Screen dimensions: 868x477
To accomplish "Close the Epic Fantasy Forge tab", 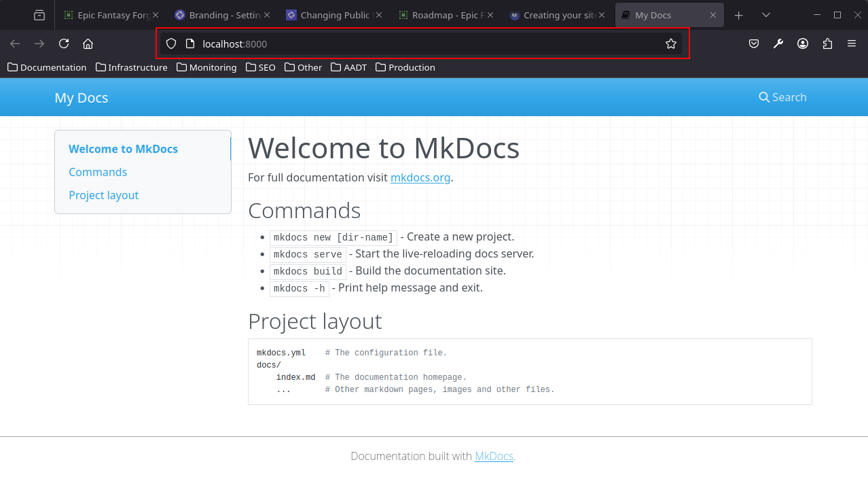I will [155, 15].
